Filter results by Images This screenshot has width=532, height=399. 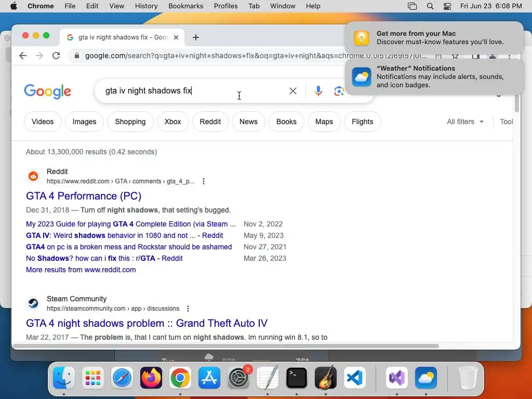point(85,122)
